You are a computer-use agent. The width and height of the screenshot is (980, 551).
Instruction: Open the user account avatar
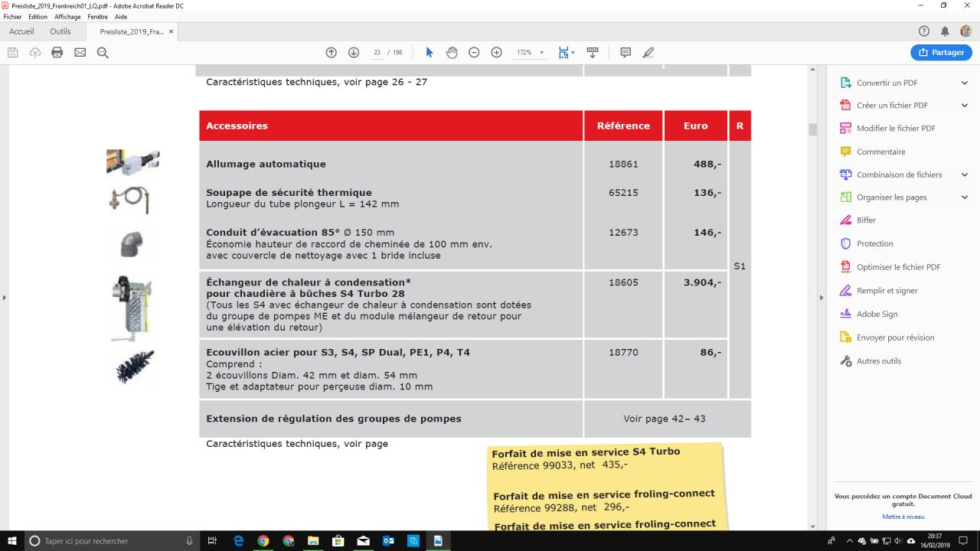point(966,31)
